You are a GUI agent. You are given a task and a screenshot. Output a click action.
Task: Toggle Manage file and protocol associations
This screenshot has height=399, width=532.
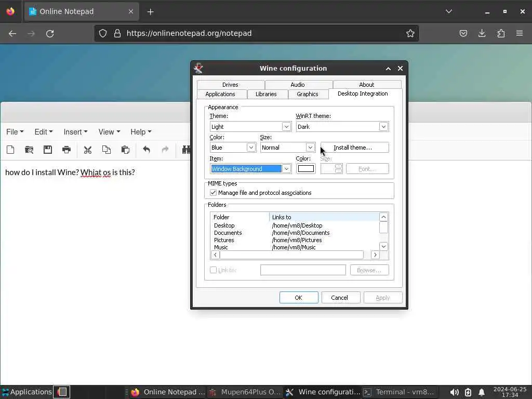213,193
